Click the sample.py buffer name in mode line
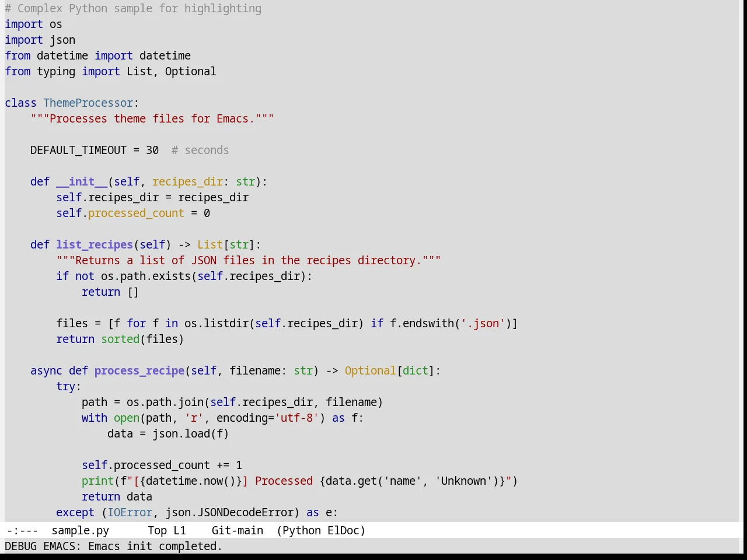The width and height of the screenshot is (747, 560). pyautogui.click(x=80, y=530)
